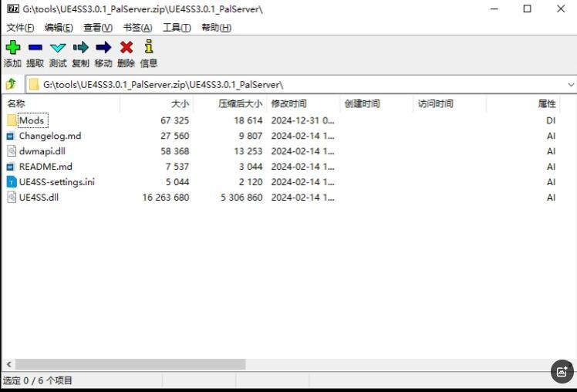The height and width of the screenshot is (392, 577).
Task: Click the up-one-level folder icon
Action: [11, 84]
